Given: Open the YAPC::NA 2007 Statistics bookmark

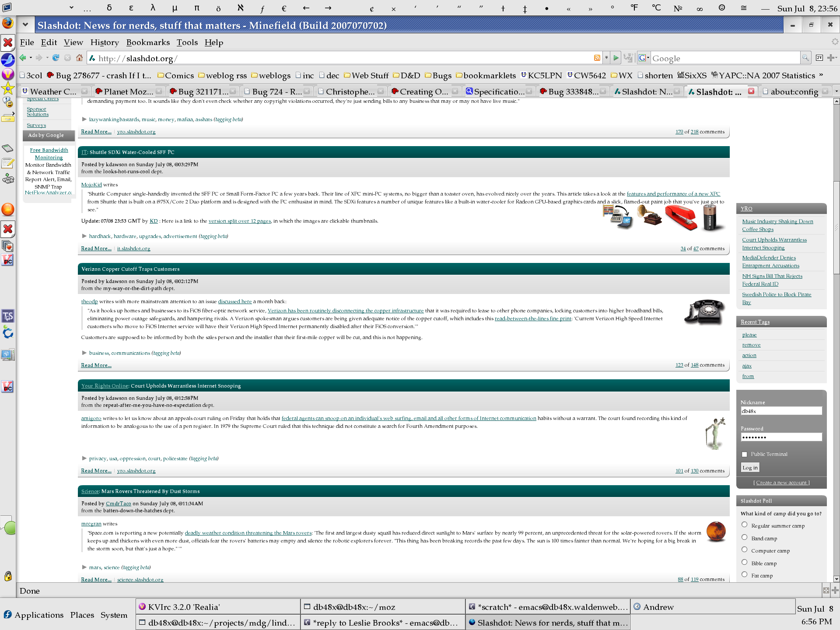Looking at the screenshot, I should point(763,75).
